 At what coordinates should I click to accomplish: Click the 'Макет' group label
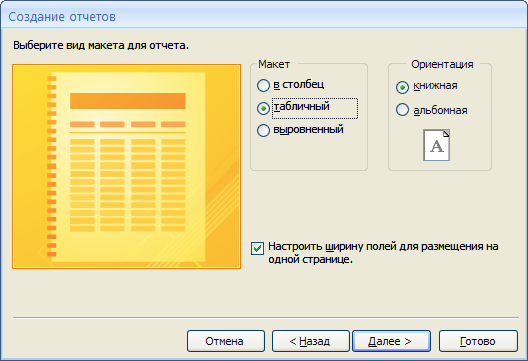pyautogui.click(x=274, y=64)
